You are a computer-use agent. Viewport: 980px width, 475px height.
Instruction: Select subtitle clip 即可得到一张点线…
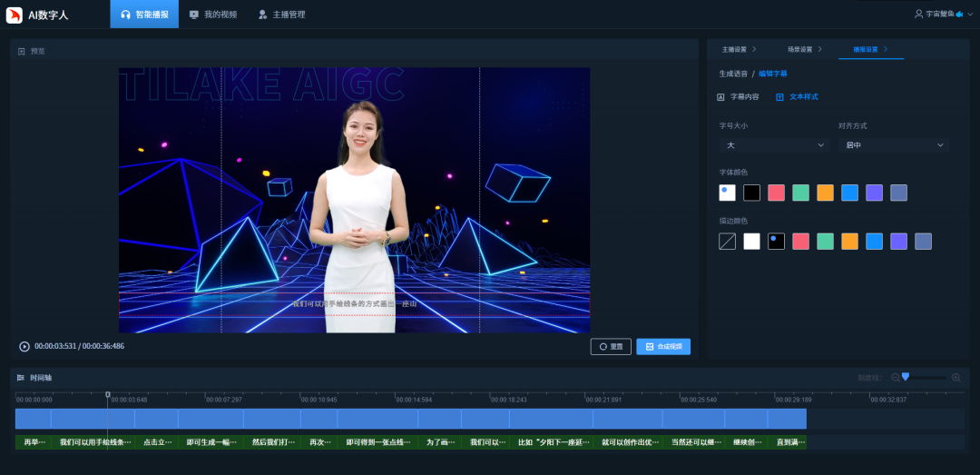[x=377, y=442]
